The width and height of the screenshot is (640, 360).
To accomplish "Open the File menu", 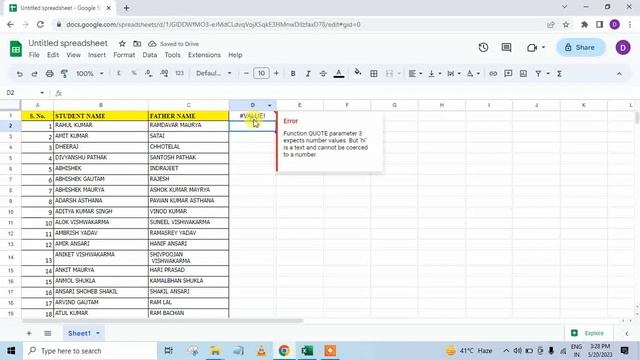I will (34, 55).
